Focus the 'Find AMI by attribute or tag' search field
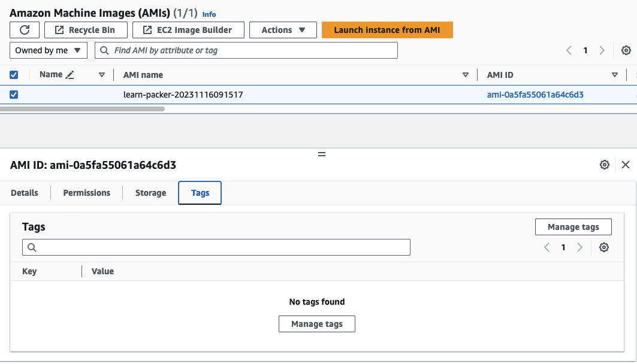This screenshot has width=637, height=364. [x=252, y=50]
